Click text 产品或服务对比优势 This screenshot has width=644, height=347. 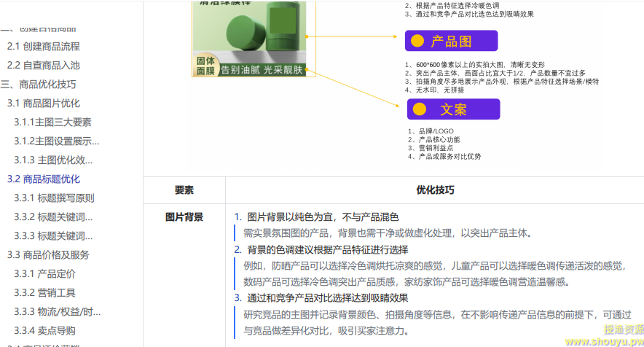click(449, 156)
